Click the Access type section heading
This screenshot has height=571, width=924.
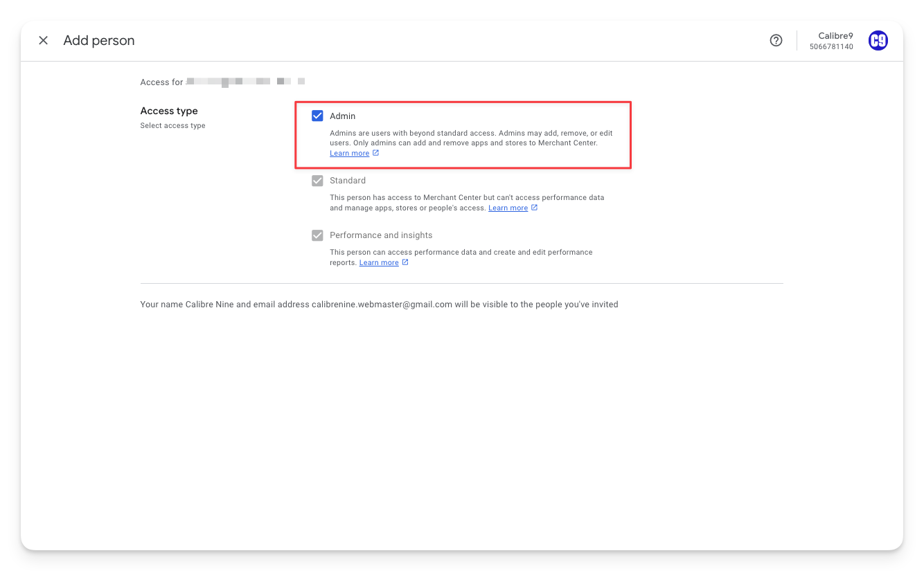click(169, 111)
